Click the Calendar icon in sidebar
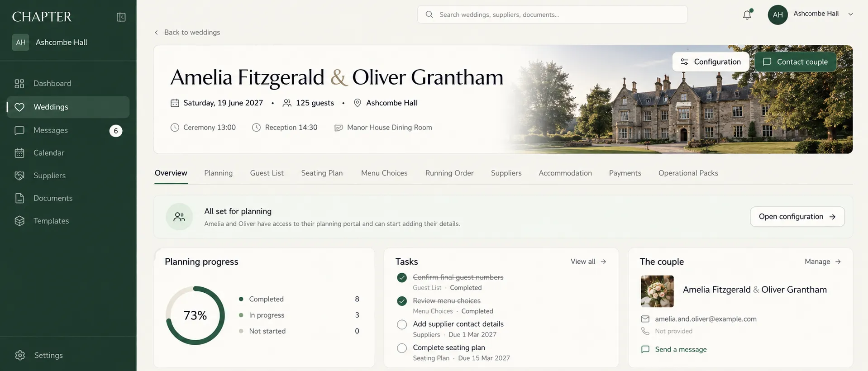The height and width of the screenshot is (371, 868). (x=19, y=153)
